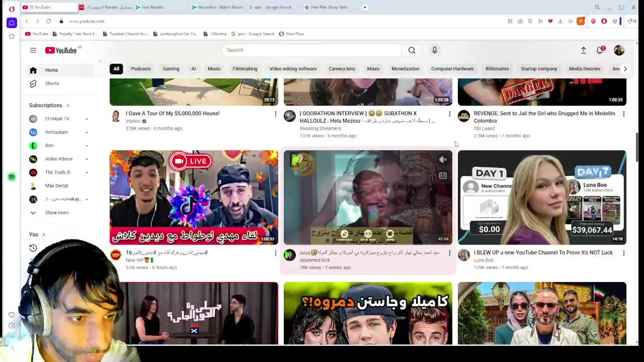644x362 pixels.
Task: Open the YouTube guide hamburger menu
Action: (33, 50)
